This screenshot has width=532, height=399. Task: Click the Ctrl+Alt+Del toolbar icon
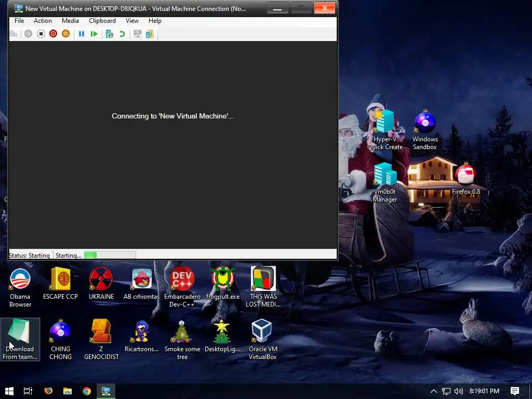pos(14,34)
